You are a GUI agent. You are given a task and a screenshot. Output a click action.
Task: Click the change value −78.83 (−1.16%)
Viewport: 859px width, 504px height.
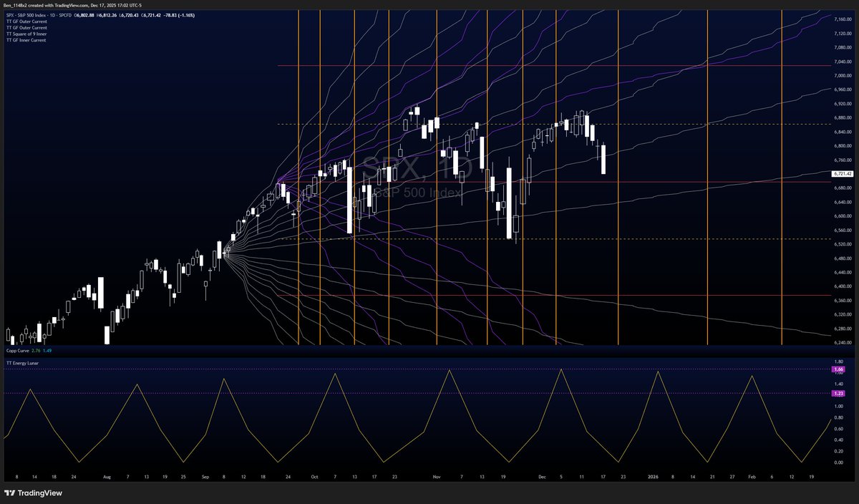coord(179,15)
